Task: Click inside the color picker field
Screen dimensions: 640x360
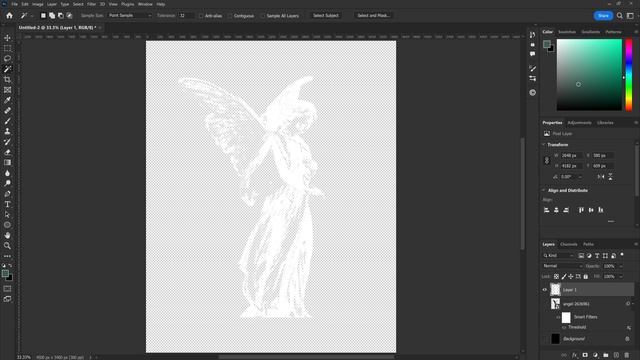Action: click(589, 75)
